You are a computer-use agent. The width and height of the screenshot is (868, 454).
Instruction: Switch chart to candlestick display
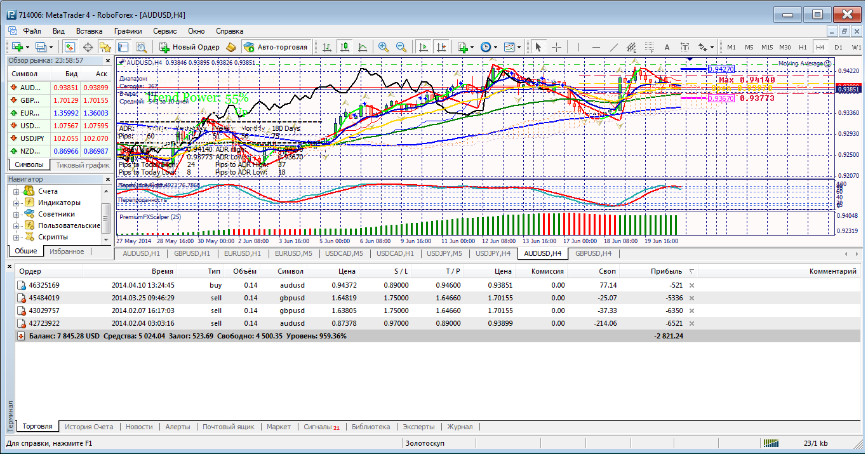click(345, 47)
